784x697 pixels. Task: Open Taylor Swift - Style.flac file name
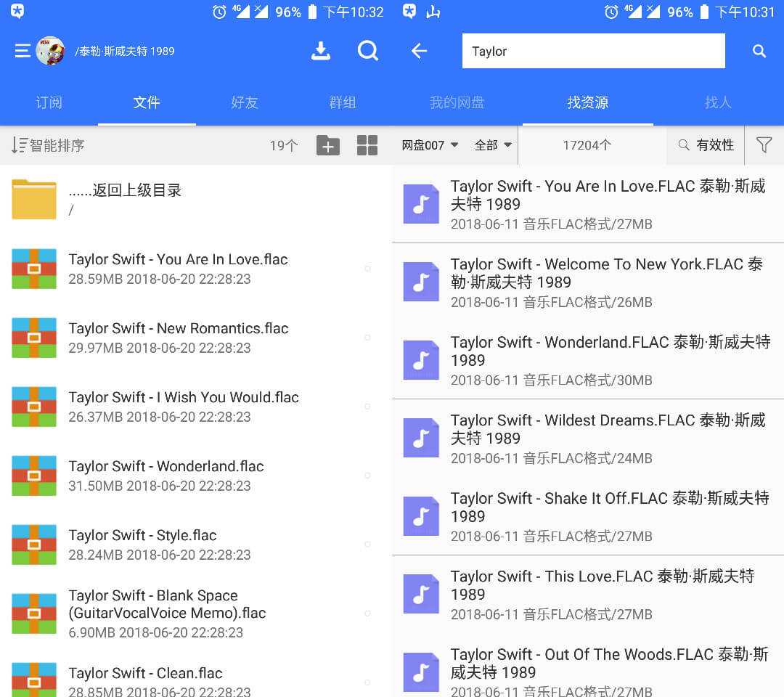tap(142, 536)
